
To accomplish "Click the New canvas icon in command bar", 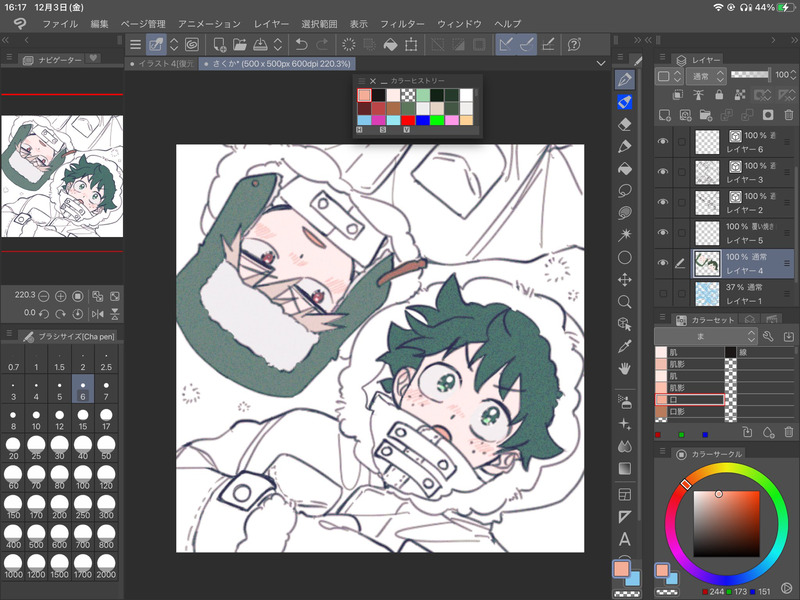I will 219,45.
